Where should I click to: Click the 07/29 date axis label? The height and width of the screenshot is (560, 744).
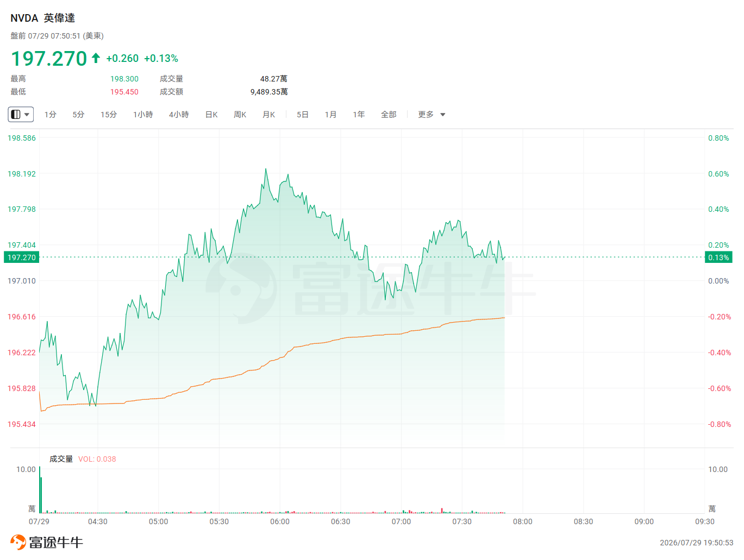pyautogui.click(x=39, y=521)
